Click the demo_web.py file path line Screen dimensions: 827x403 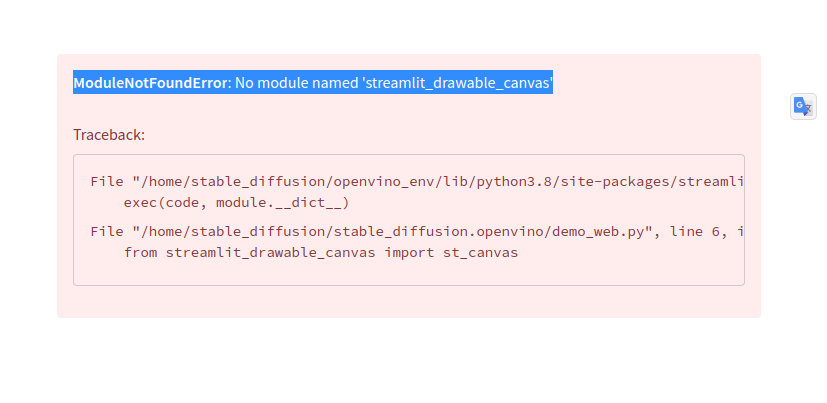[x=417, y=232]
